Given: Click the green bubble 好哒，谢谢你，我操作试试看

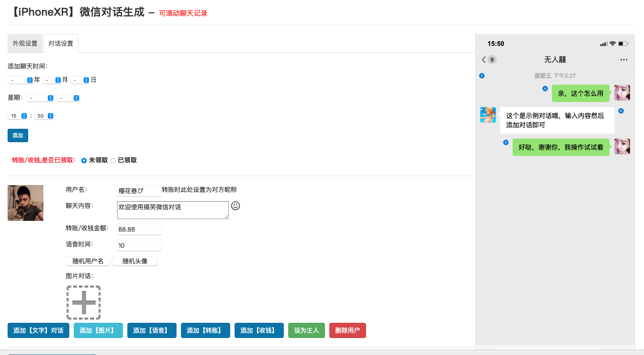Looking at the screenshot, I should click(561, 147).
